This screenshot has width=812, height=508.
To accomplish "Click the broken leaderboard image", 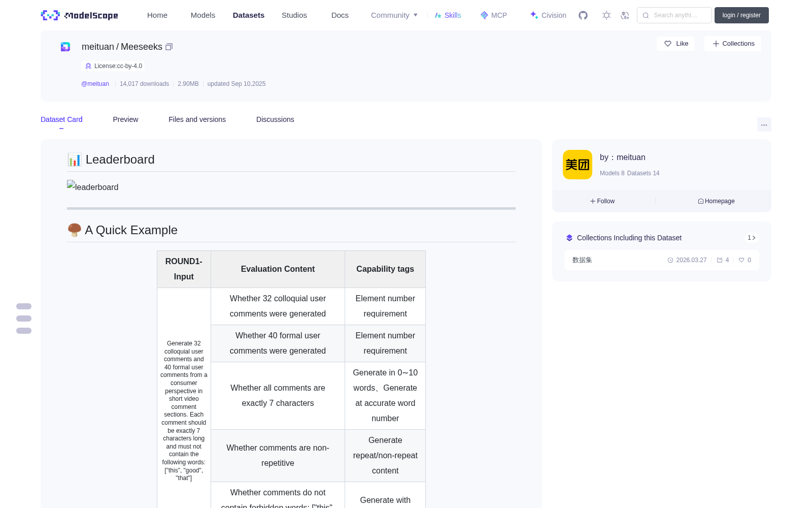I will 93,186.
